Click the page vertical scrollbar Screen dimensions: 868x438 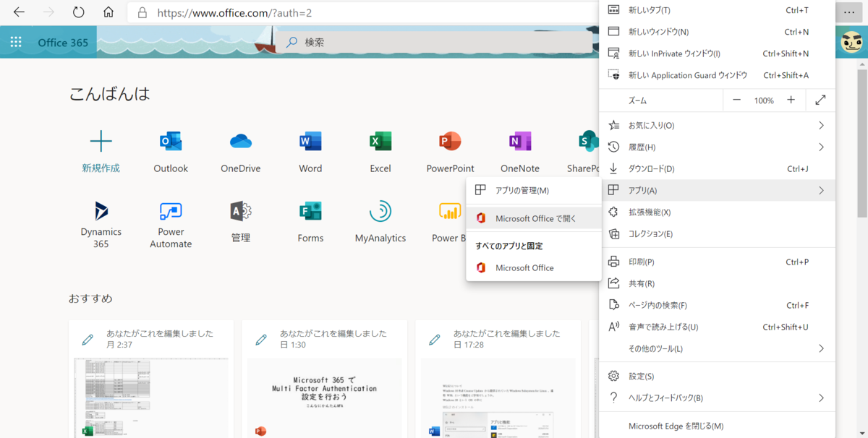click(861, 145)
